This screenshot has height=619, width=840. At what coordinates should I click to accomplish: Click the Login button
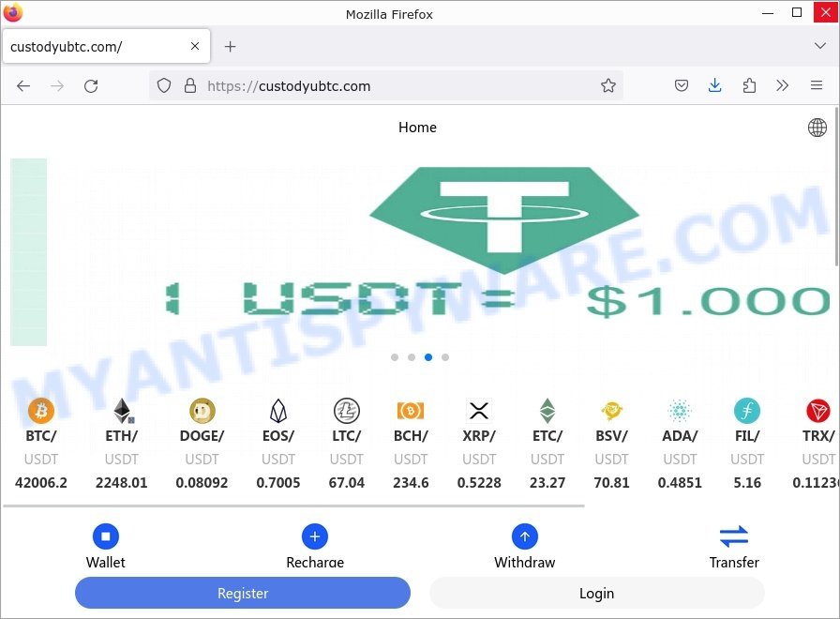click(x=597, y=593)
